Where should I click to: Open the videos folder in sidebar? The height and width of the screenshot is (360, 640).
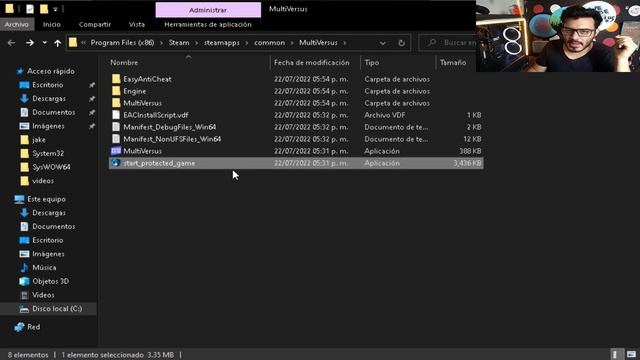(x=43, y=180)
